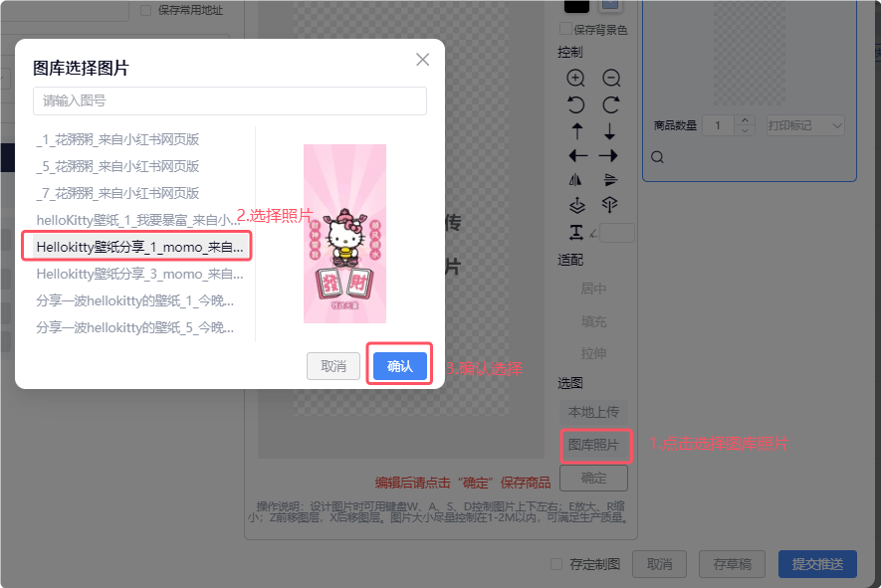Screen dimensions: 881x588
Task: Click the Hello Kitty preview image
Action: click(344, 234)
